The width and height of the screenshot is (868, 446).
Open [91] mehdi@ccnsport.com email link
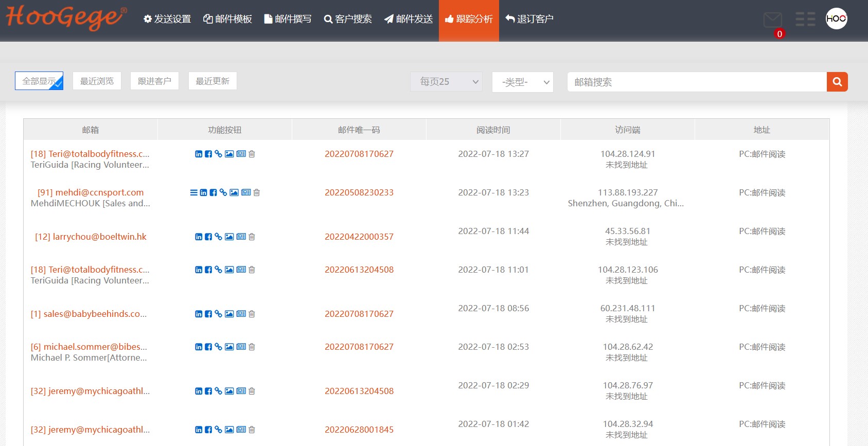click(x=91, y=192)
